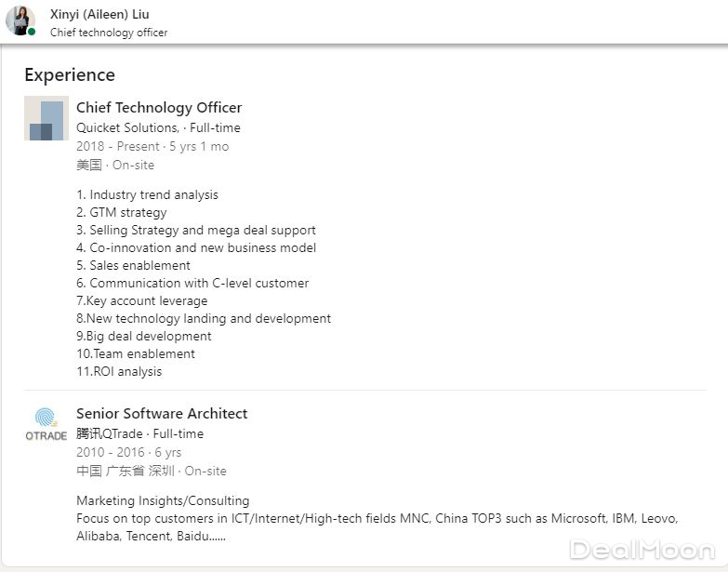Open the Senior Software Architect position title
The width and height of the screenshot is (728, 572).
click(162, 414)
